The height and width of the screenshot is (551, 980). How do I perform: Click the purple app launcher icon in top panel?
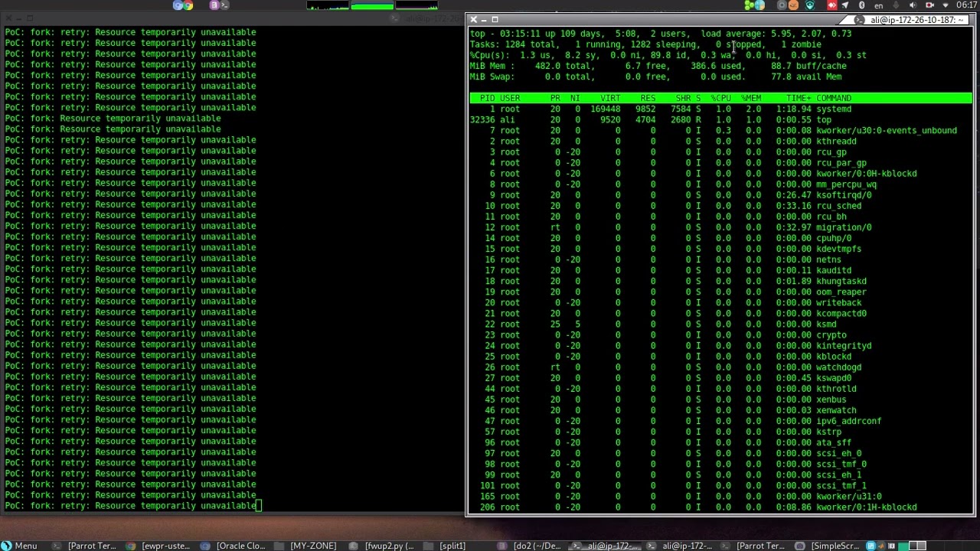coord(214,5)
